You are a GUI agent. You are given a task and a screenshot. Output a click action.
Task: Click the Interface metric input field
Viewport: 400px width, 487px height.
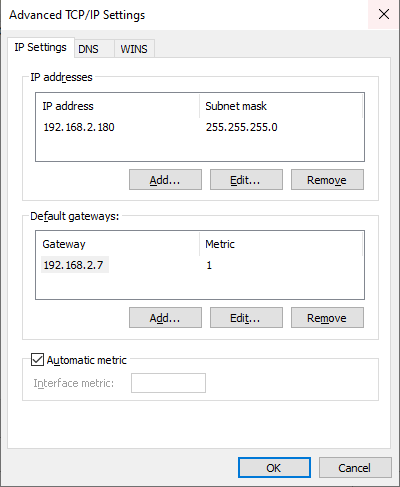pyautogui.click(x=168, y=383)
